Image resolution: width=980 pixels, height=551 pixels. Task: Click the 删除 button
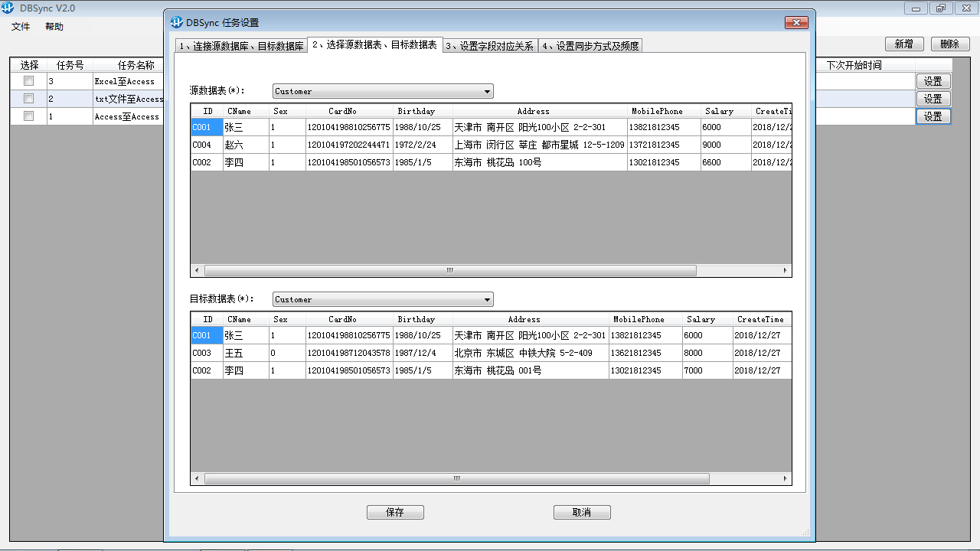pyautogui.click(x=949, y=44)
